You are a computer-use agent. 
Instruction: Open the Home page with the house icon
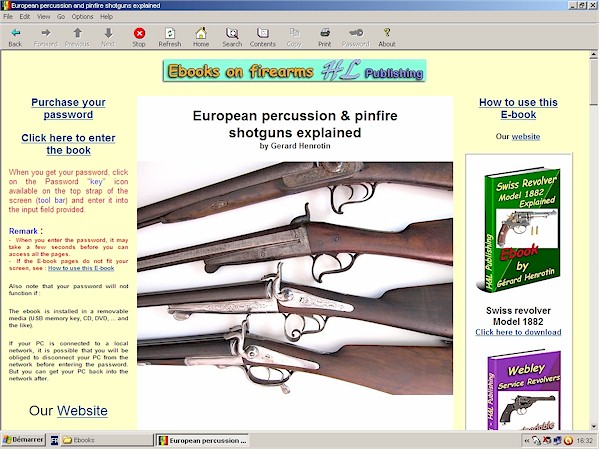click(x=201, y=33)
